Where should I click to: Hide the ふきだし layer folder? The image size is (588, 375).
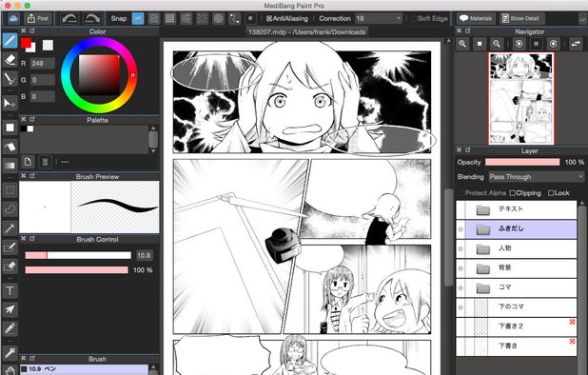tap(461, 229)
